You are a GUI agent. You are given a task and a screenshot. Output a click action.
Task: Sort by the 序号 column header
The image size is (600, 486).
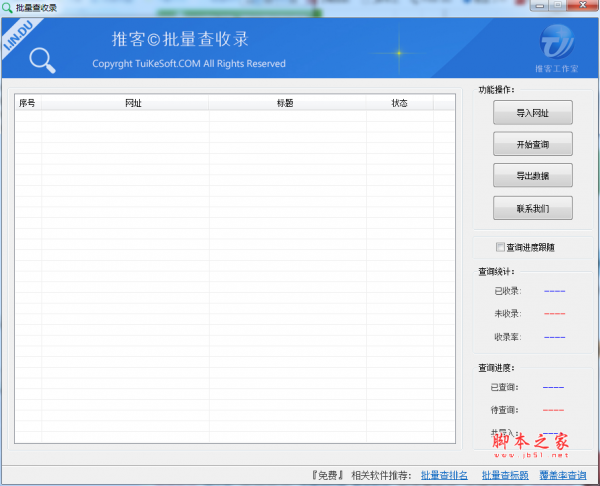[x=27, y=103]
